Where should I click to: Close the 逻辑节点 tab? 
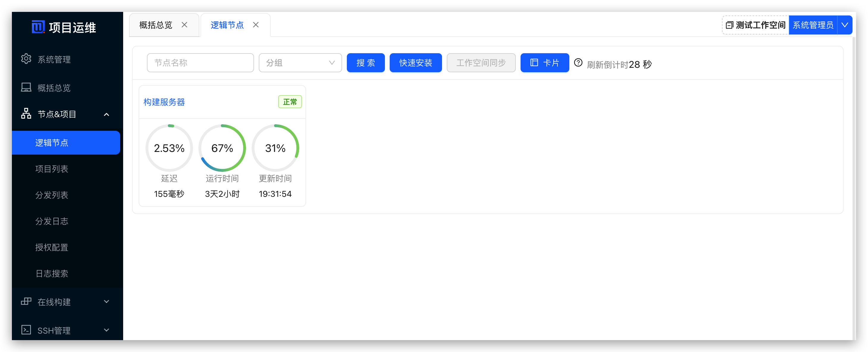[x=256, y=25]
